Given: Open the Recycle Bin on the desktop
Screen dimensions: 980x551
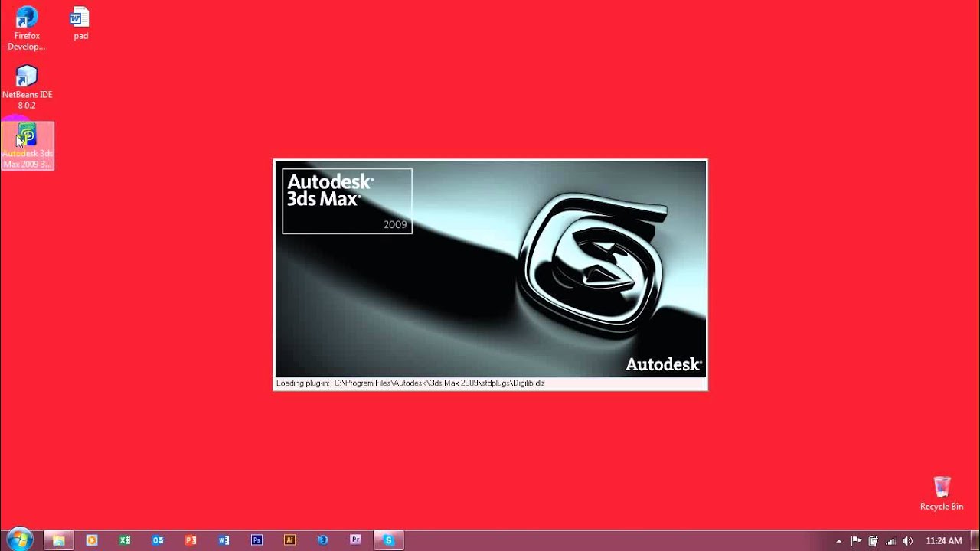Looking at the screenshot, I should tap(942, 494).
